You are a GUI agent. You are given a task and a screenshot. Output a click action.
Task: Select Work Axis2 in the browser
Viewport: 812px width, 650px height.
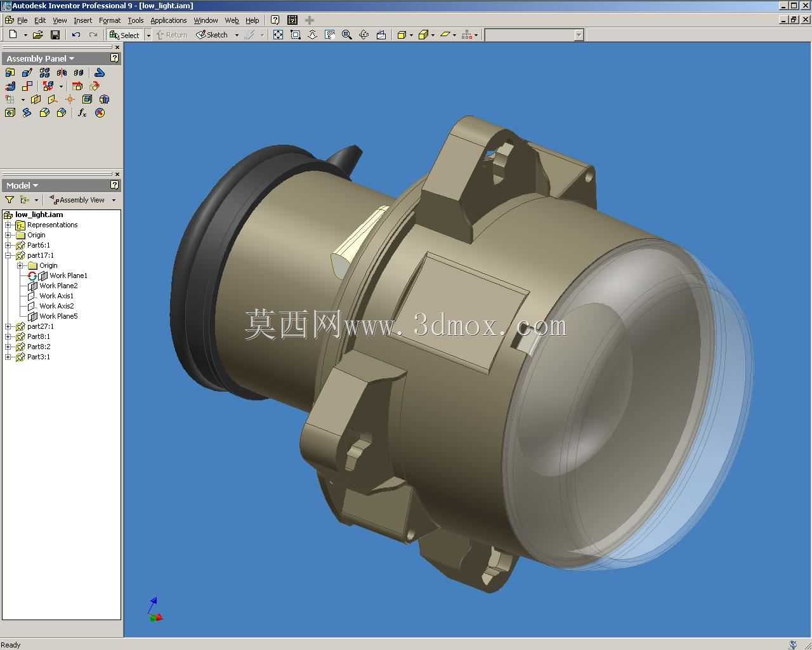pos(56,306)
